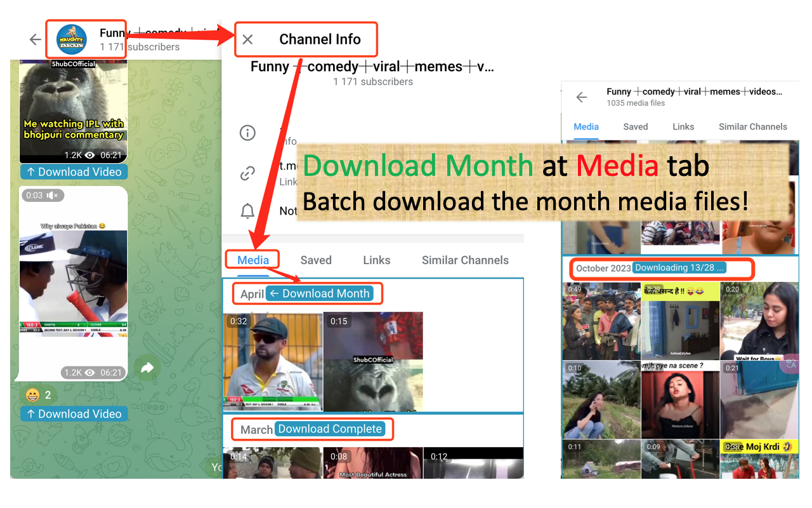Viewport: 812px width, 508px height.
Task: Open the Links tab in Channel Info
Action: click(376, 260)
